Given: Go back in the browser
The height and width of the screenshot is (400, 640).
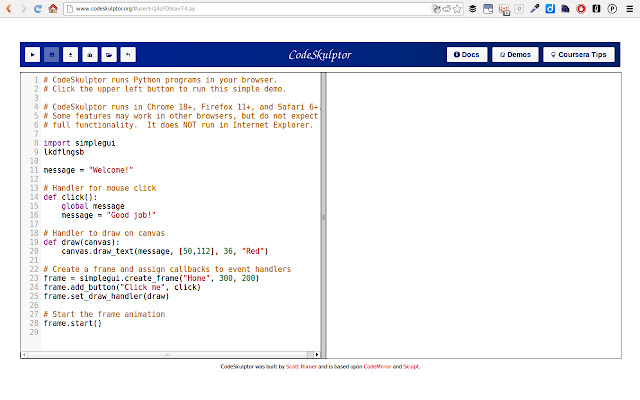Looking at the screenshot, I should 9,9.
